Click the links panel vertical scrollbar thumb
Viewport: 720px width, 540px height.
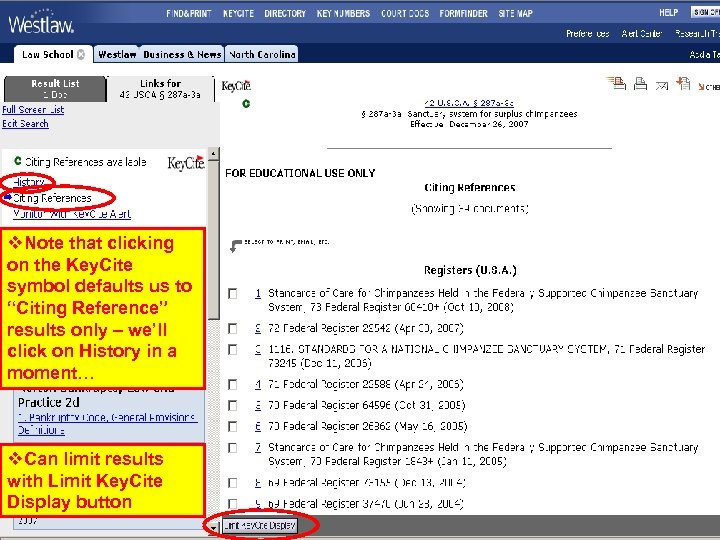click(213, 240)
